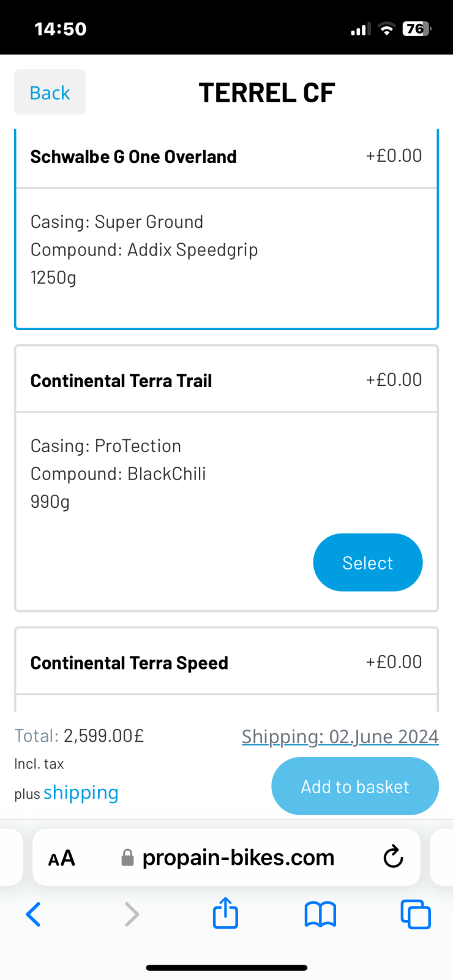Open the Safari share sheet icon
The height and width of the screenshot is (980, 453).
point(225,913)
